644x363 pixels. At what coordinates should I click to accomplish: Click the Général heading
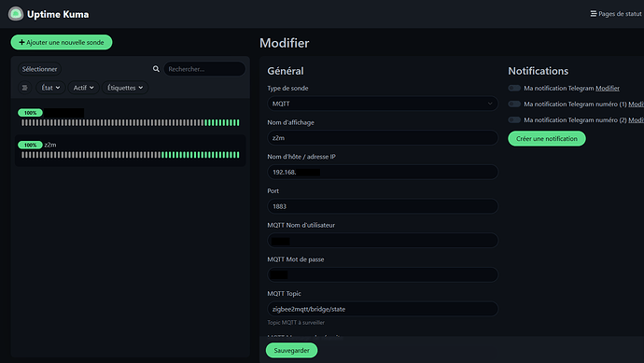pos(286,71)
